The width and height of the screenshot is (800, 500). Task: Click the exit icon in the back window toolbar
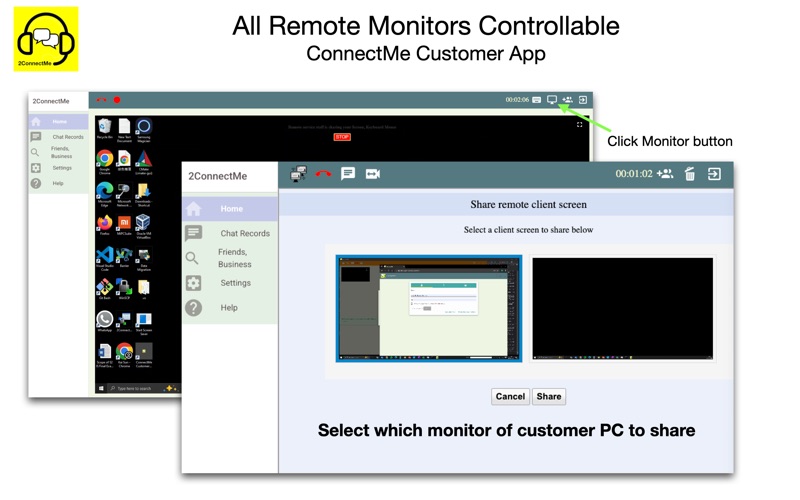pos(583,99)
